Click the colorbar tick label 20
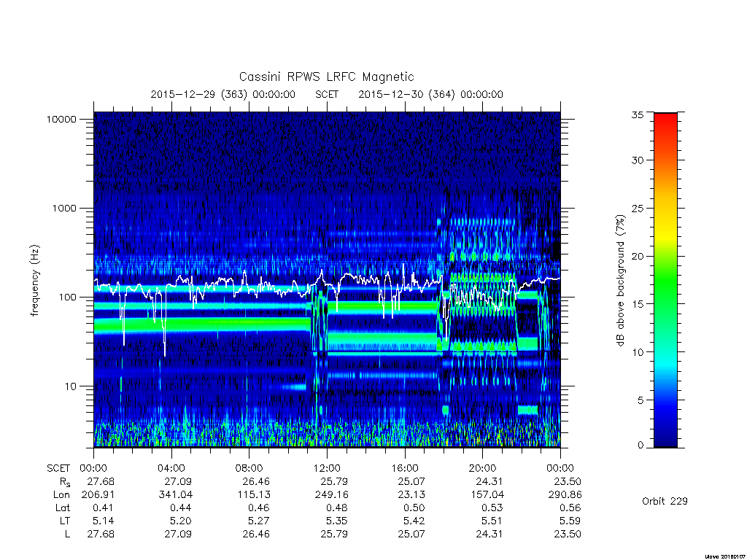 tap(637, 256)
